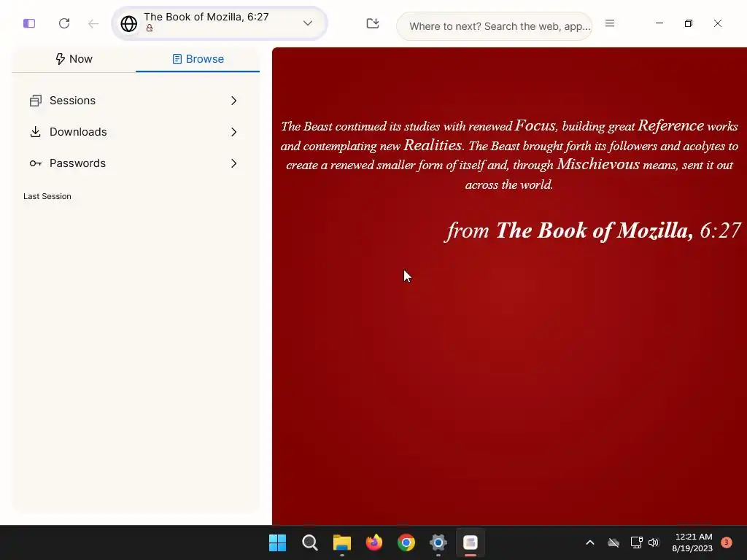The height and width of the screenshot is (560, 747).
Task: Minimize the browser window
Action: click(x=659, y=23)
